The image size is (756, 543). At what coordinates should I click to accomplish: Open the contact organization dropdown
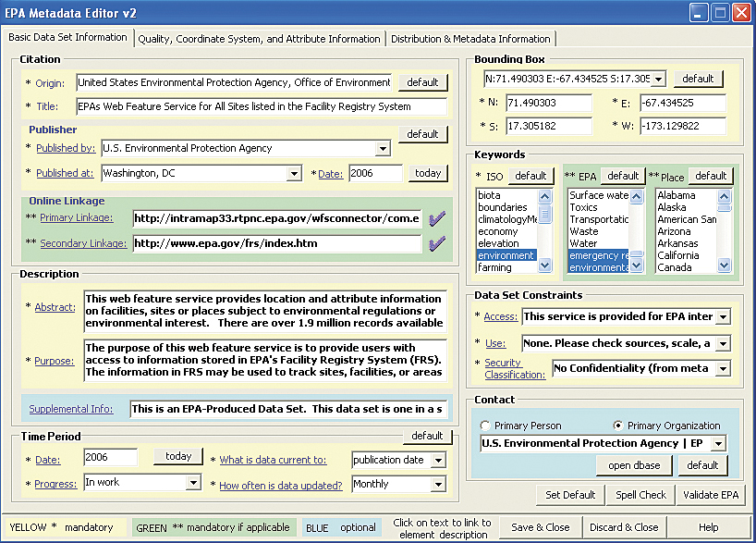pos(719,443)
